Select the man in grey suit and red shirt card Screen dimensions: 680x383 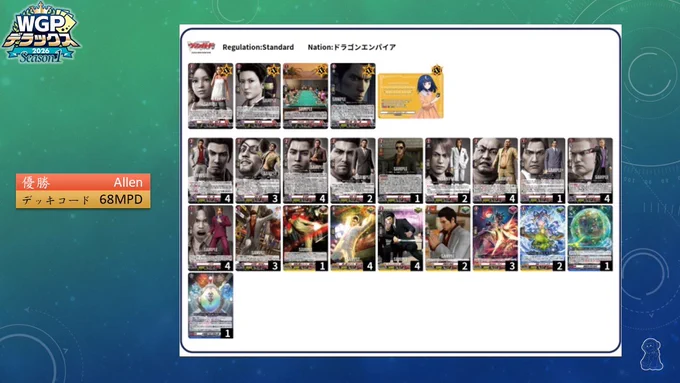(210, 170)
